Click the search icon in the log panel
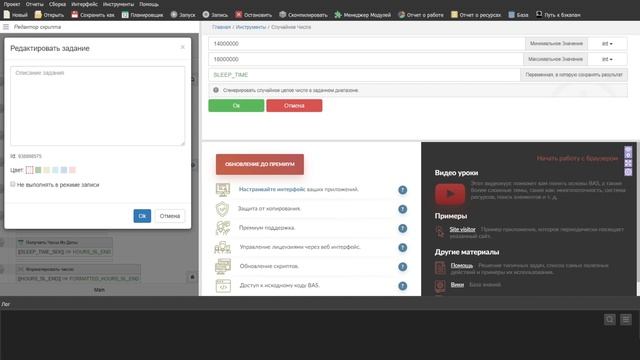The width and height of the screenshot is (640, 360). (x=610, y=319)
